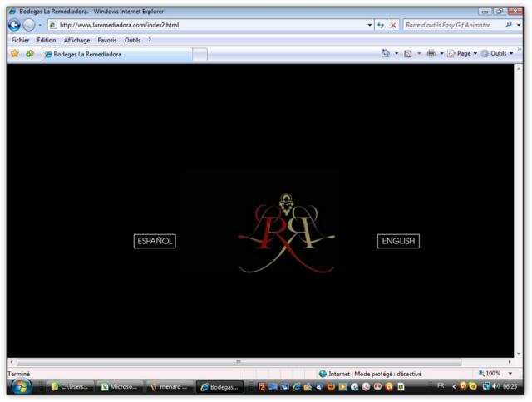Select the Bodegas La Remediadora tab
Screen dimensions: 532x402
[117, 54]
